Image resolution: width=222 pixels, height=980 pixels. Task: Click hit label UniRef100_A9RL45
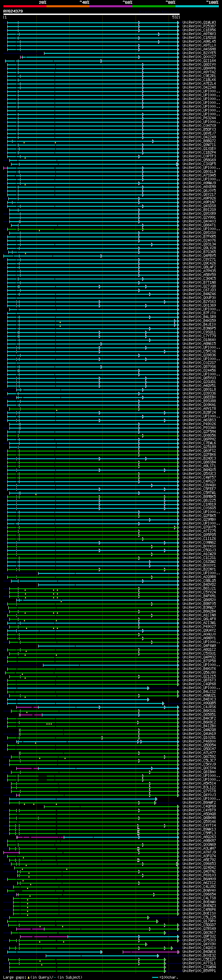point(199,41)
